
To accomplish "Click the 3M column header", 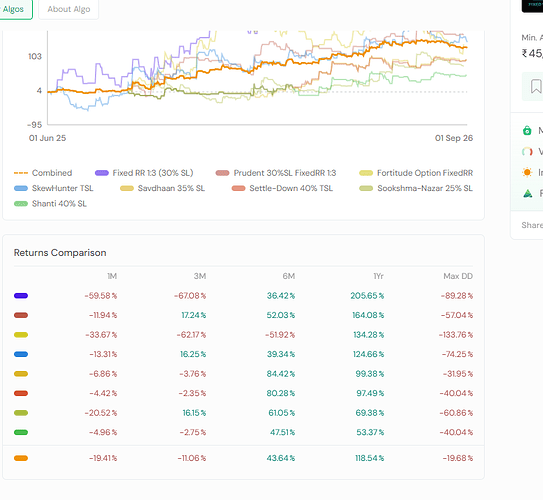I will [200, 276].
